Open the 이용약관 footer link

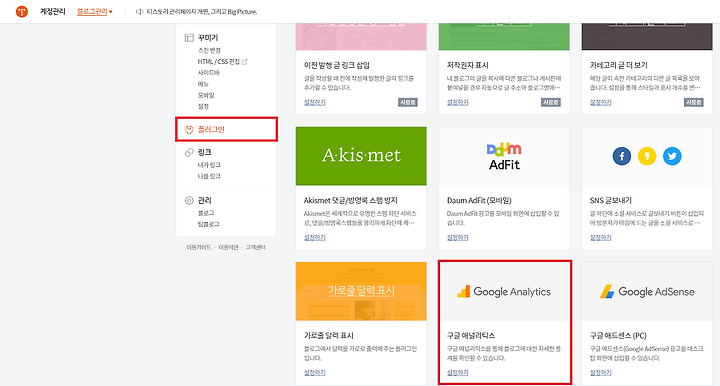pos(229,247)
